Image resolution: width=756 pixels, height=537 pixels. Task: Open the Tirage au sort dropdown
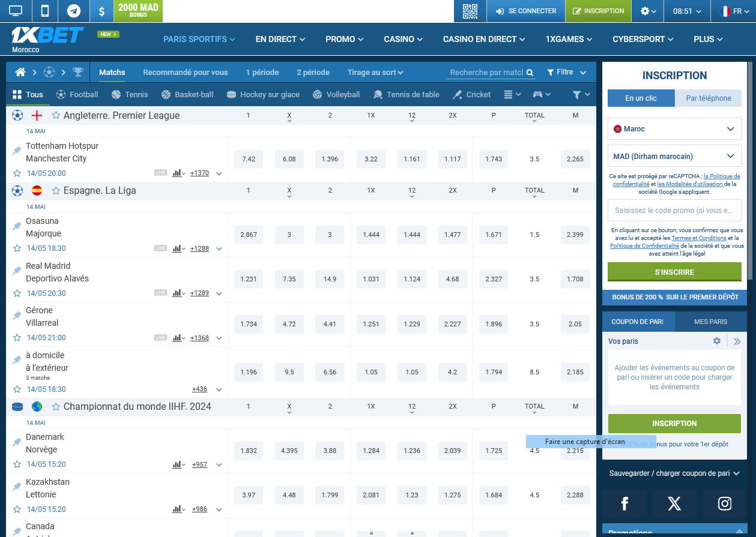(x=375, y=72)
